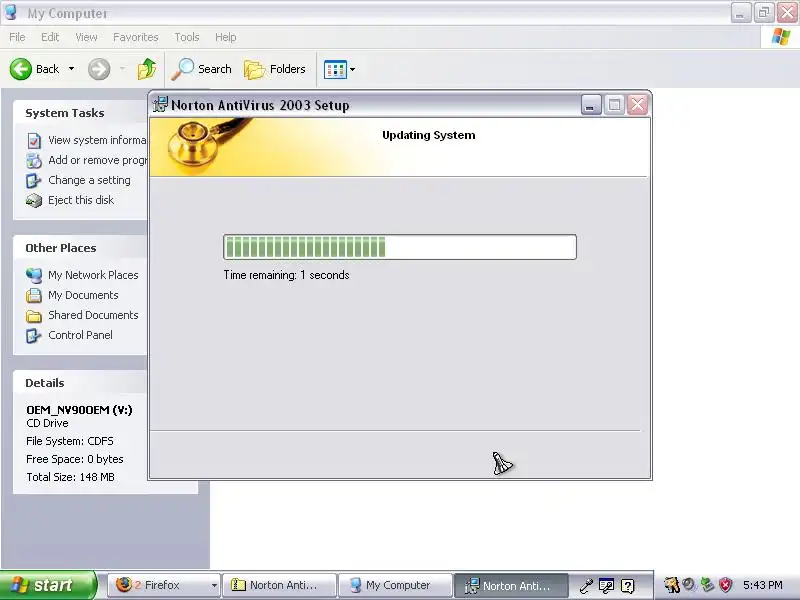This screenshot has width=800, height=600.
Task: Click the Eject this disk link
Action: pos(81,200)
